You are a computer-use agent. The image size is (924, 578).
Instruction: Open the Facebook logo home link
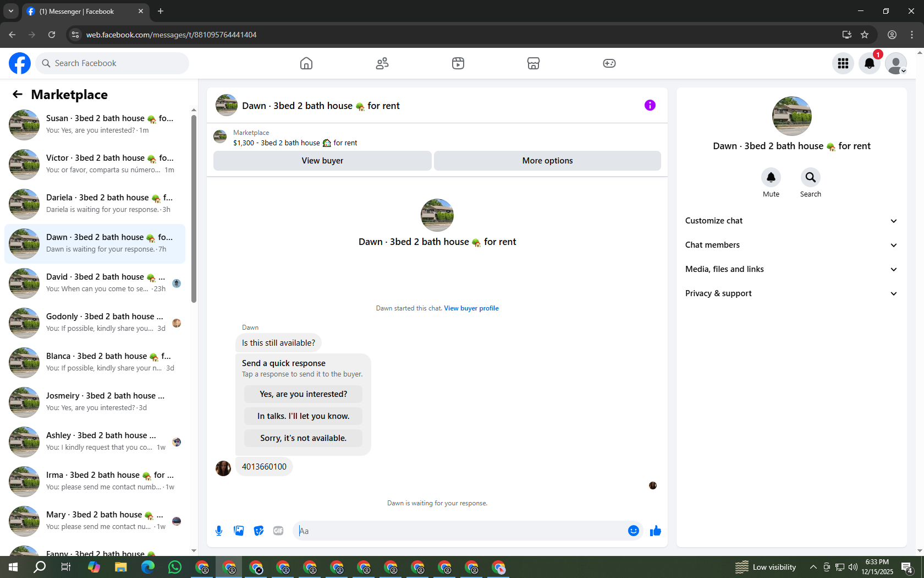(x=20, y=63)
